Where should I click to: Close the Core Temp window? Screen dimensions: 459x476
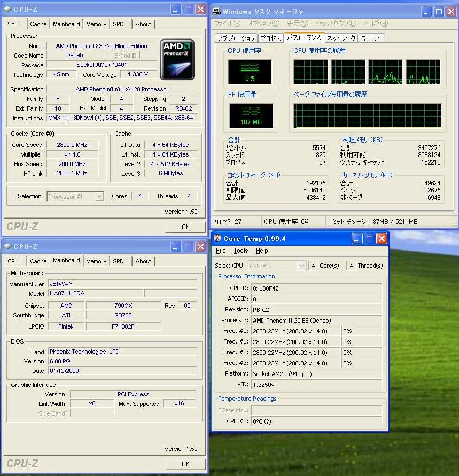[382, 239]
